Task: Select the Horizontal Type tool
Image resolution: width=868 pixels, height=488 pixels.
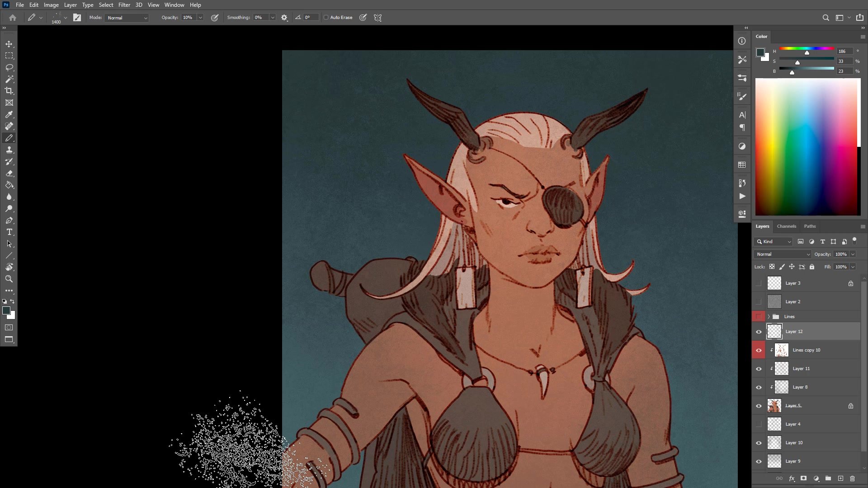Action: coord(9,232)
